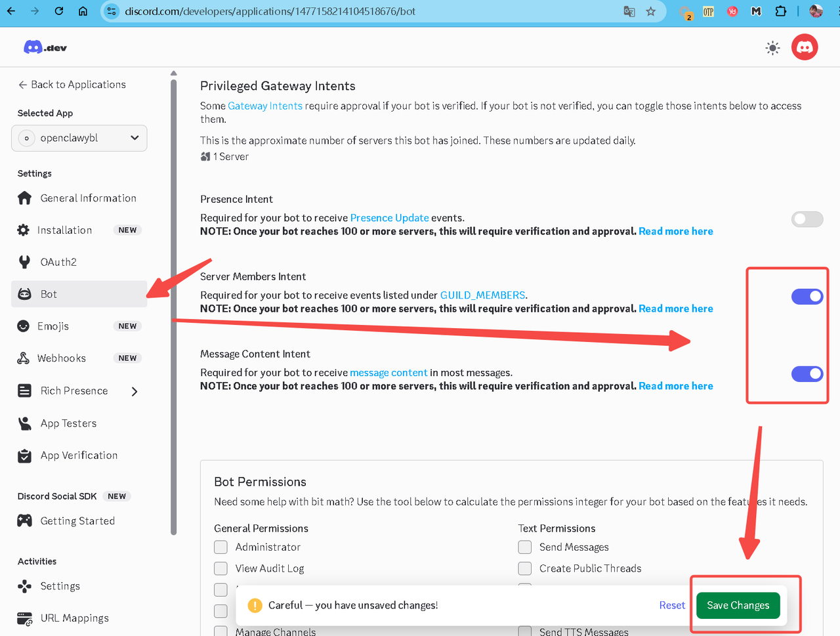Open the M browser extension icon
This screenshot has width=840, height=636.
click(x=756, y=11)
